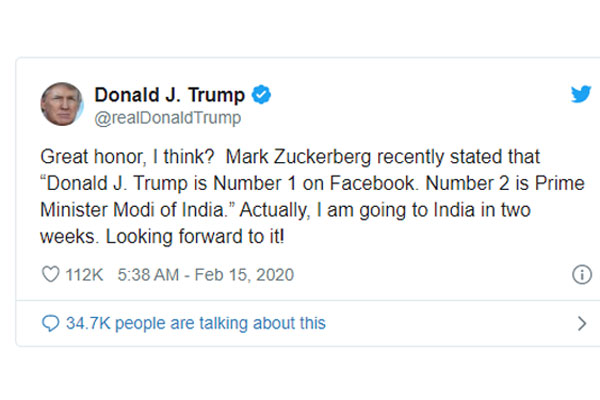Click the 112K likes count
This screenshot has height=400, width=600.
(85, 275)
